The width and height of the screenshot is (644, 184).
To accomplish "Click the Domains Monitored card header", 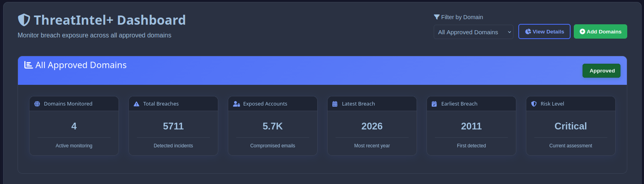I will (x=74, y=104).
